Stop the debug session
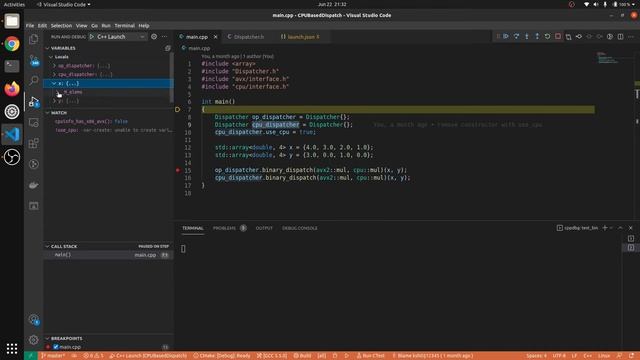The width and height of the screenshot is (640, 360). pyautogui.click(x=558, y=37)
